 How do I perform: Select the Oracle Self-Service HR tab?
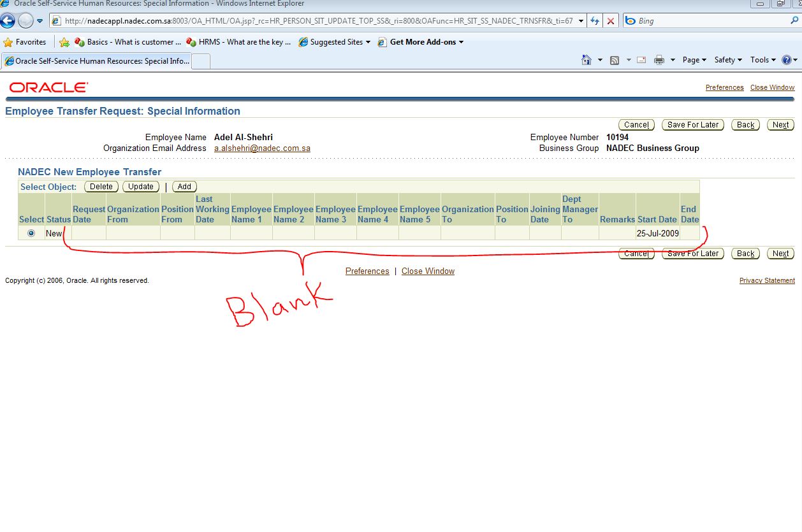coord(96,61)
